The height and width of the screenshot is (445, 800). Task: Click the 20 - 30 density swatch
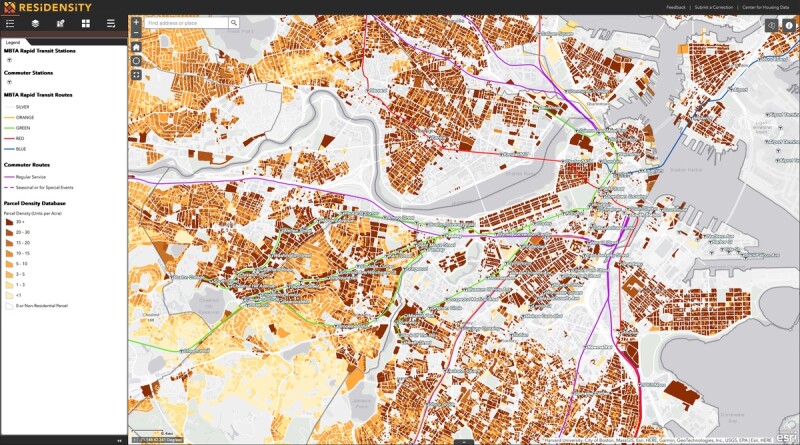point(9,232)
